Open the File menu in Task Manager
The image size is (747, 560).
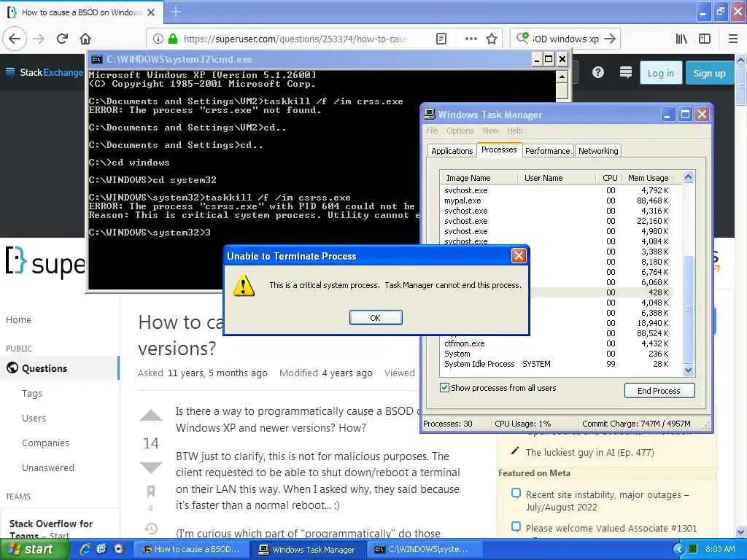pyautogui.click(x=432, y=131)
